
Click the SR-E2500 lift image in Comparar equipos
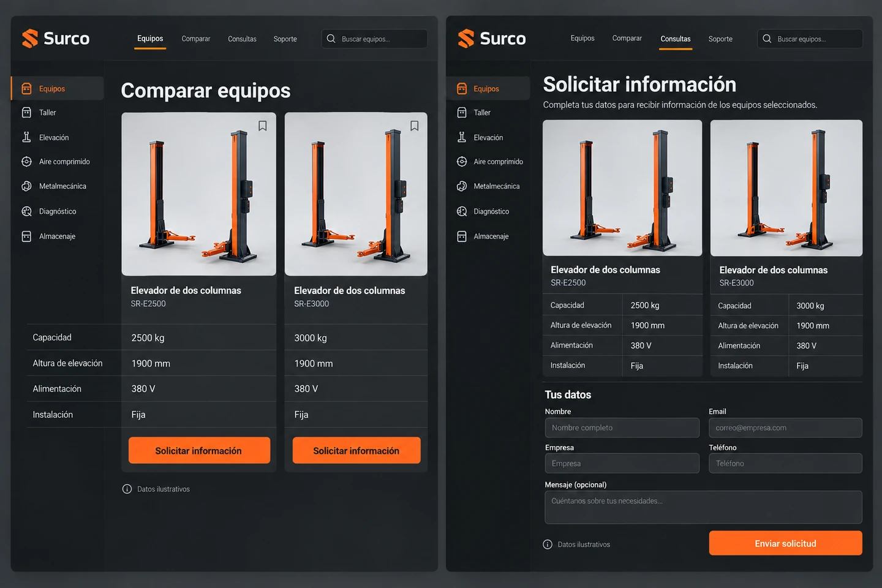tap(198, 194)
